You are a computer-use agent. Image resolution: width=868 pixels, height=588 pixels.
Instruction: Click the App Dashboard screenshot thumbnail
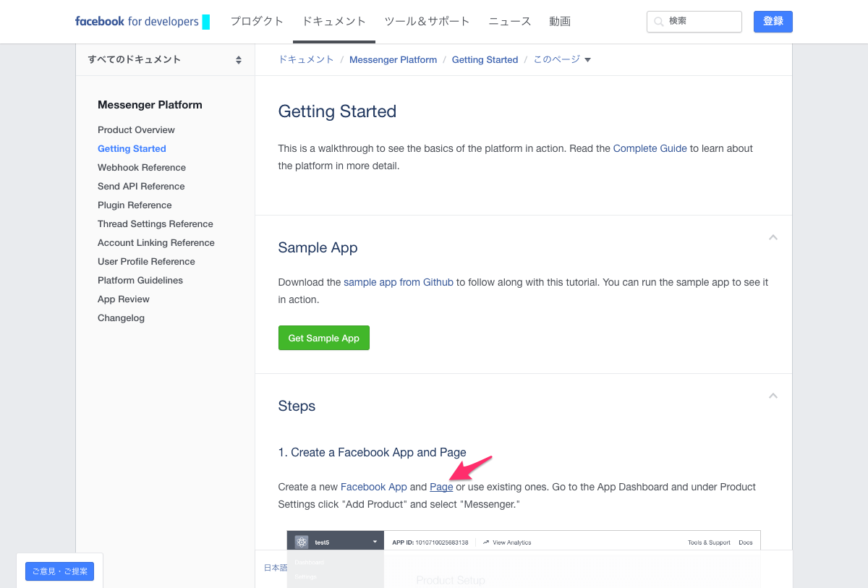[523, 558]
